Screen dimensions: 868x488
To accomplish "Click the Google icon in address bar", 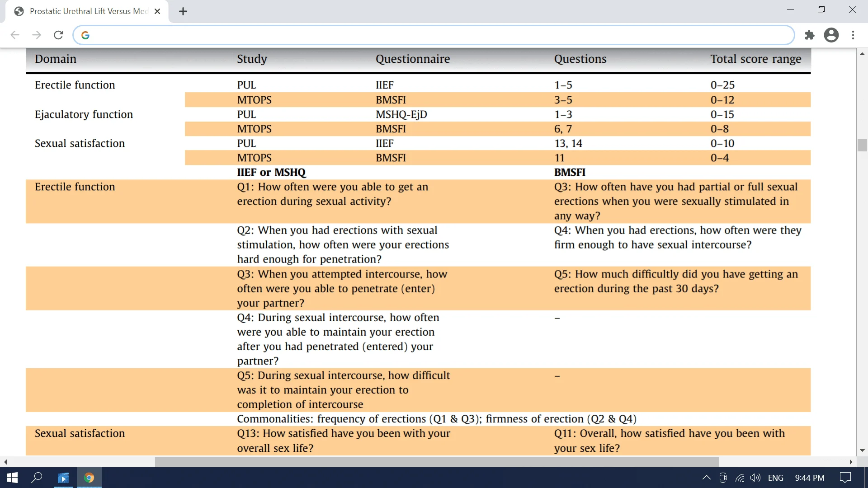I will [x=85, y=35].
